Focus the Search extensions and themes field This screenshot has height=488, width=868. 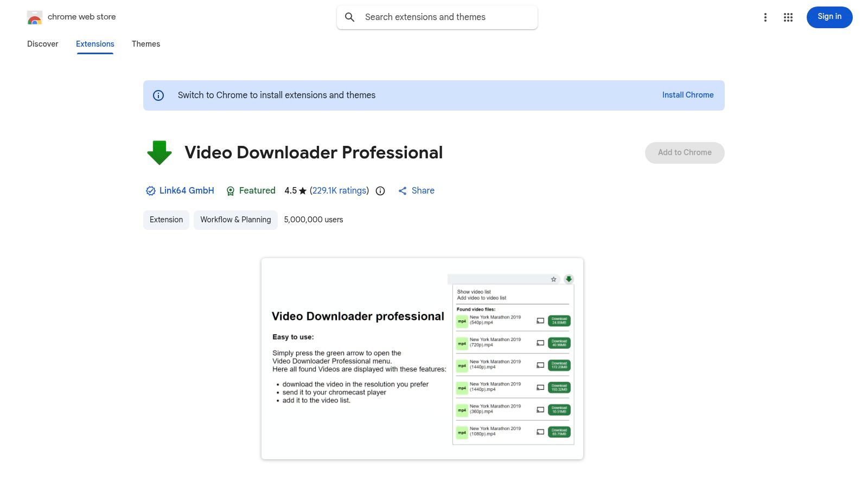tap(437, 17)
